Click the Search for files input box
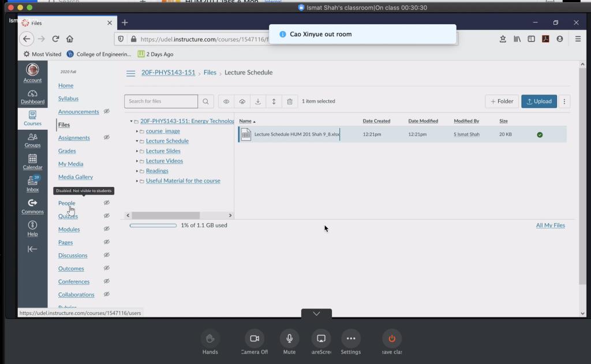The image size is (591, 364). point(161,102)
